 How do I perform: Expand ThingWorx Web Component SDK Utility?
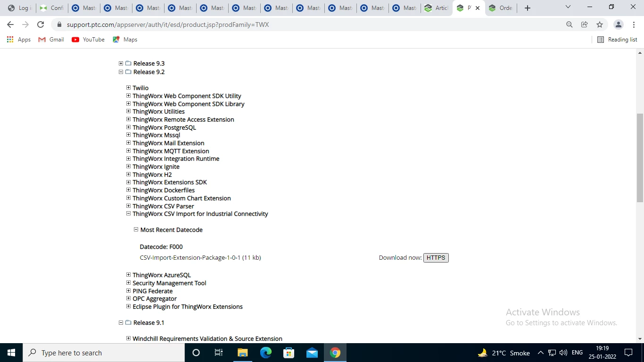pyautogui.click(x=128, y=96)
